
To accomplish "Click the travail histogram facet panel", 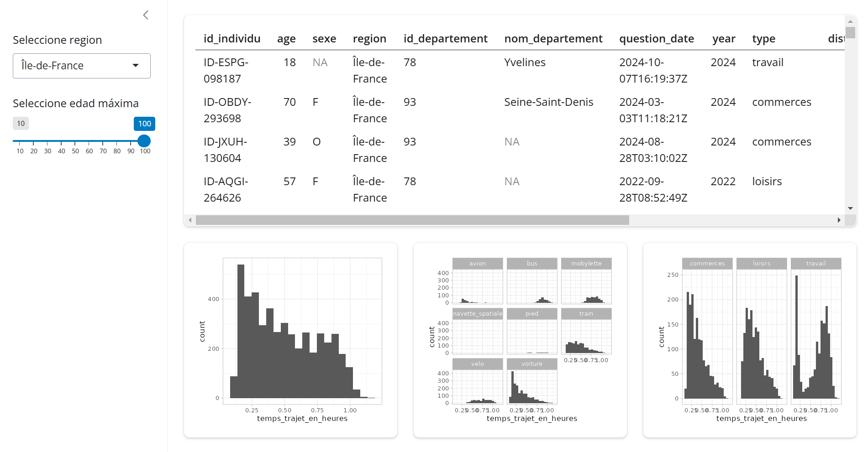I will coord(816,336).
